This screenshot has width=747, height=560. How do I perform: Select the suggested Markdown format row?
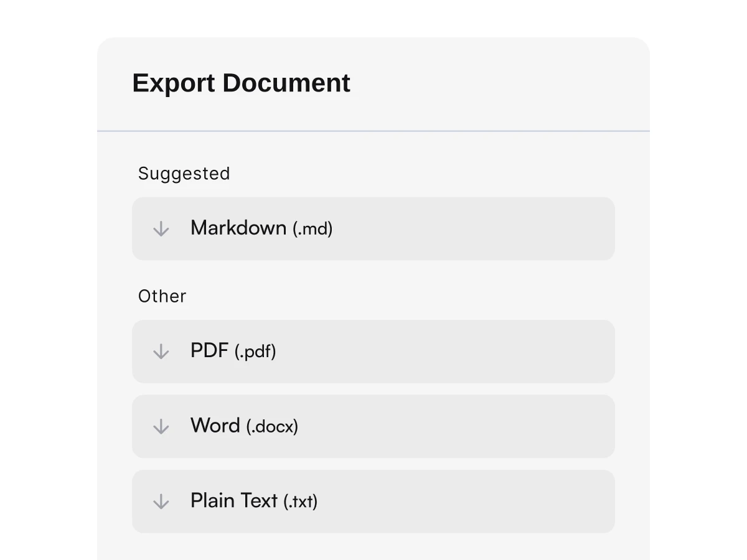(374, 228)
